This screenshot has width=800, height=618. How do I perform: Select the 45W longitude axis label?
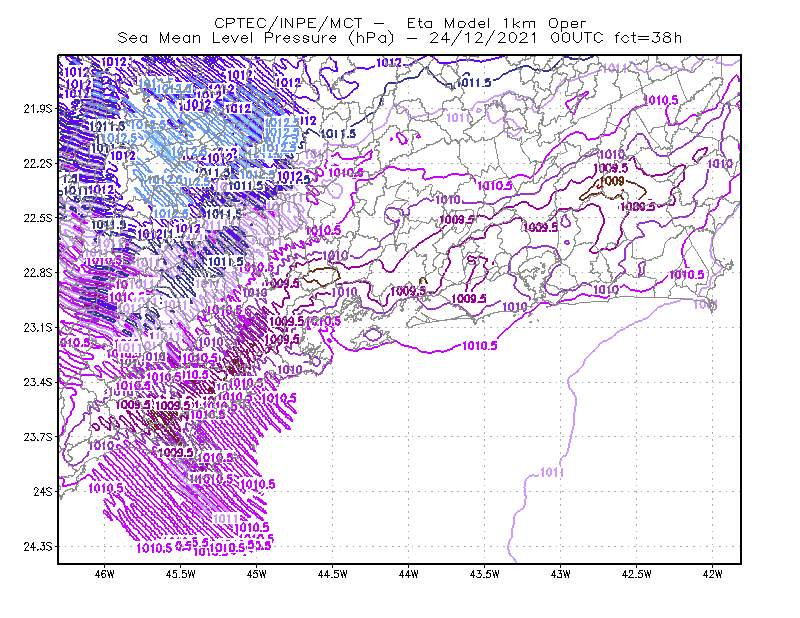click(256, 574)
